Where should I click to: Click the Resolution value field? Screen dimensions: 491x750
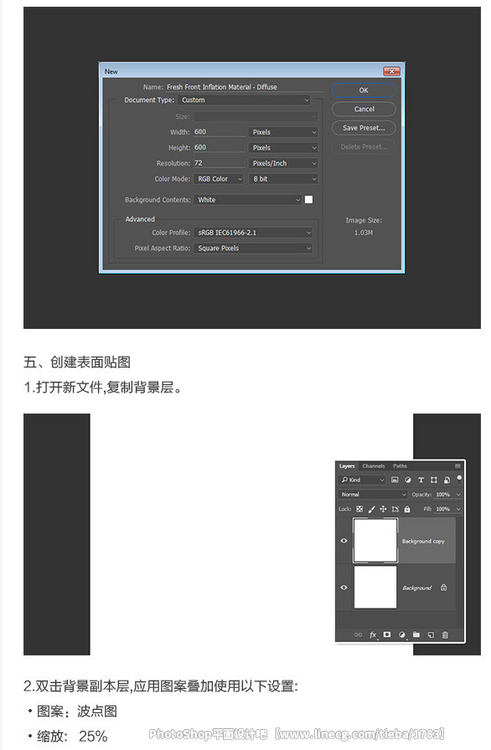pyautogui.click(x=219, y=163)
